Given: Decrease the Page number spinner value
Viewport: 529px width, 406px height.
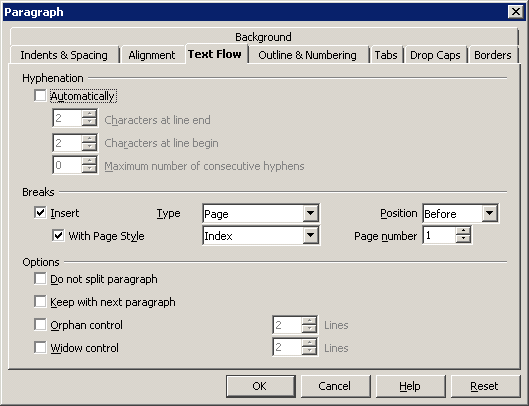Looking at the screenshot, I should pyautogui.click(x=463, y=239).
